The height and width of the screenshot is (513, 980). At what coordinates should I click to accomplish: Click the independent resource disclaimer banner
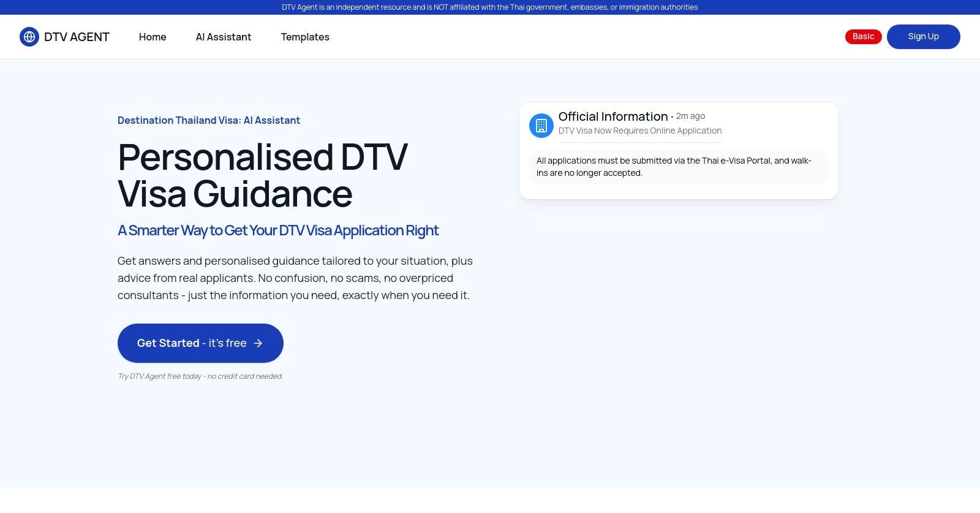click(x=490, y=7)
